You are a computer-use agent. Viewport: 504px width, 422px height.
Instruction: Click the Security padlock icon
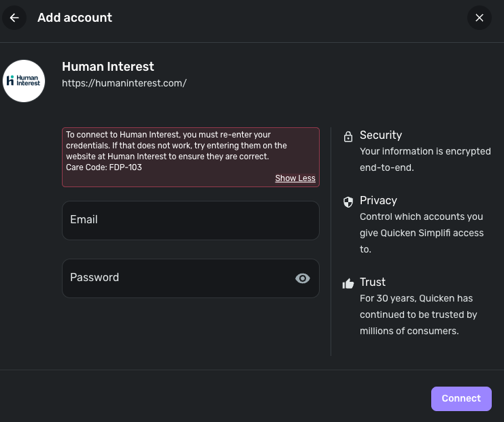tap(348, 136)
